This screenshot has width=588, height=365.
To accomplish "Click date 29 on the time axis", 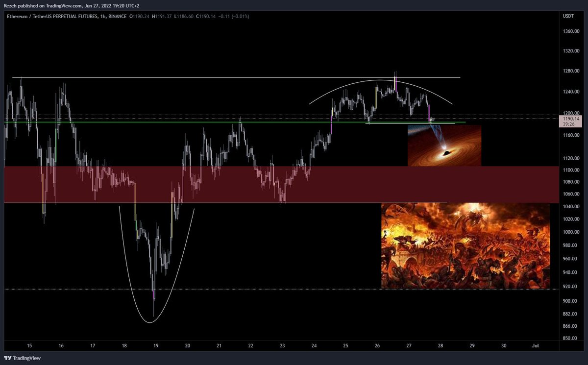I will (472, 346).
